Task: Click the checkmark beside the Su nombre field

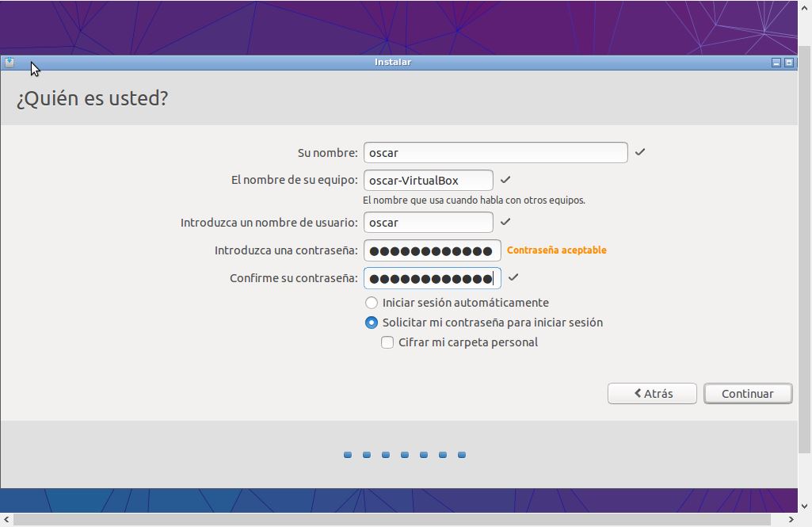Action: [640, 152]
